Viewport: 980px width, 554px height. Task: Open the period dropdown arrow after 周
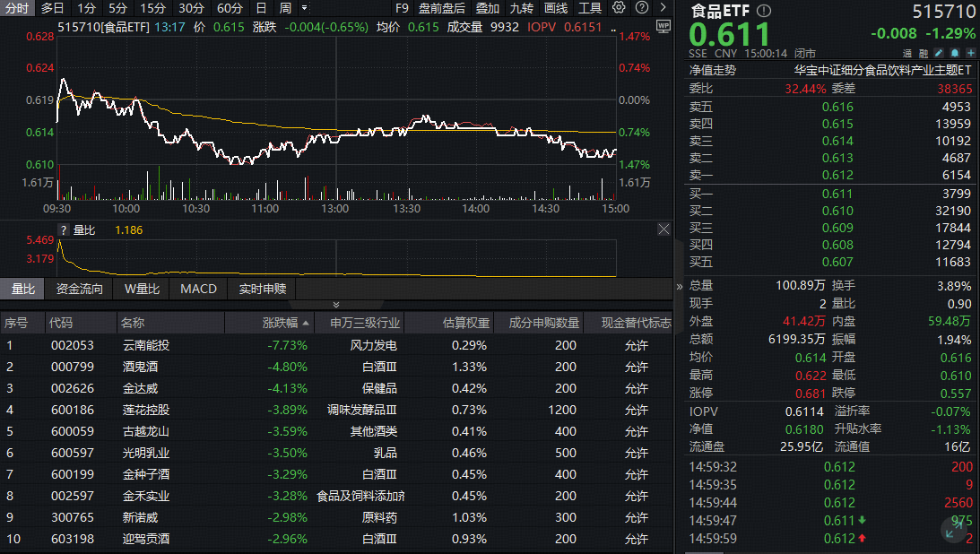(x=302, y=8)
